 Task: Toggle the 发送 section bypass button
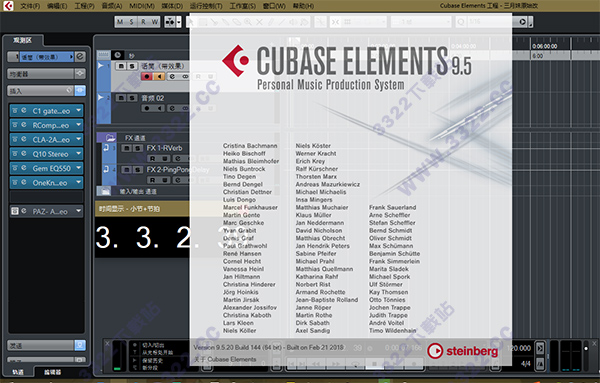(80, 346)
